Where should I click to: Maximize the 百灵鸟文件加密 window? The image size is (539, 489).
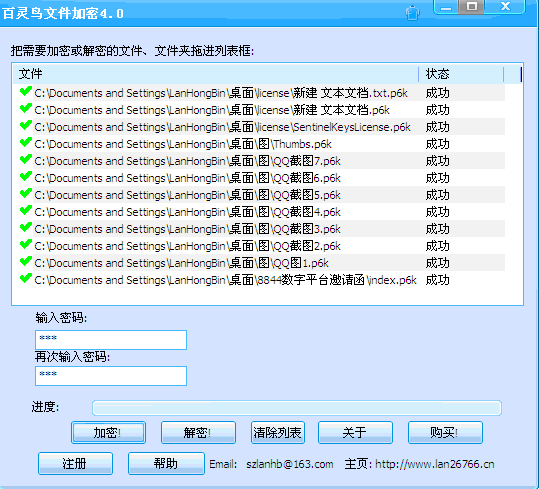[471, 7]
